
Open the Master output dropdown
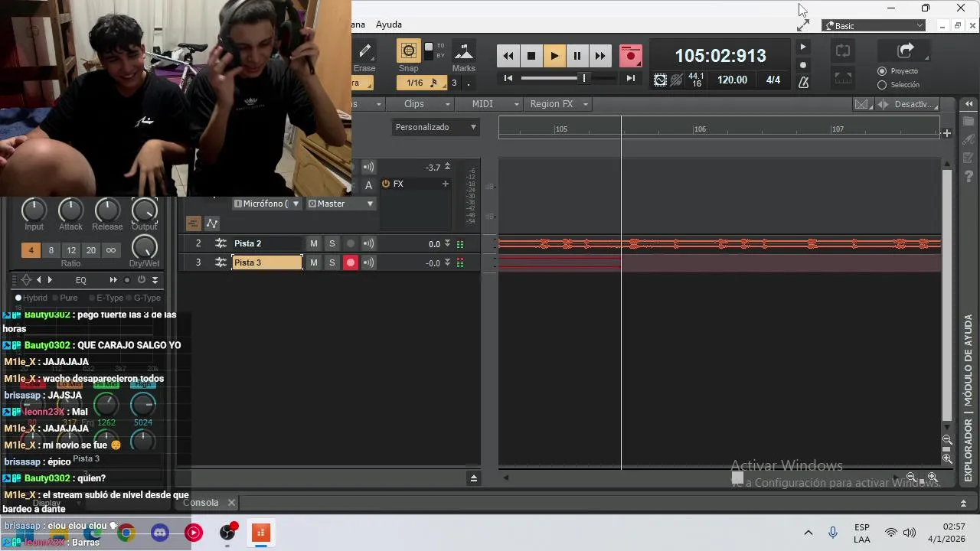coord(340,204)
